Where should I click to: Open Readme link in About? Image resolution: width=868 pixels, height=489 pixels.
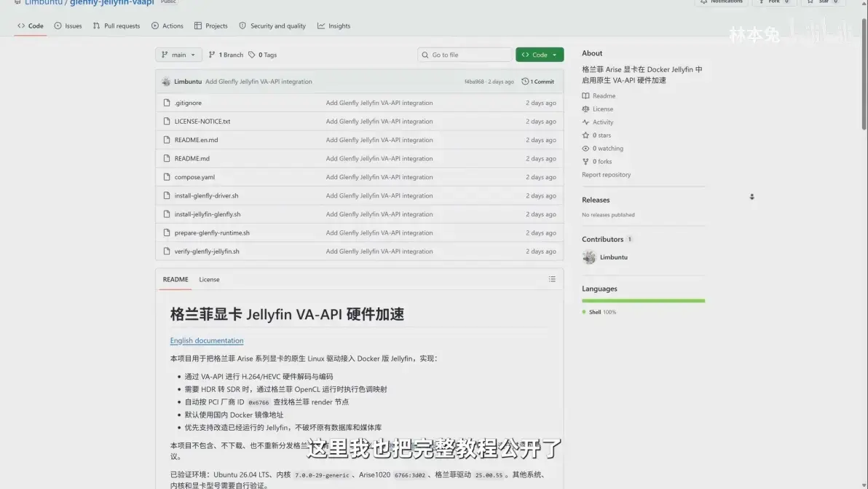(x=599, y=95)
